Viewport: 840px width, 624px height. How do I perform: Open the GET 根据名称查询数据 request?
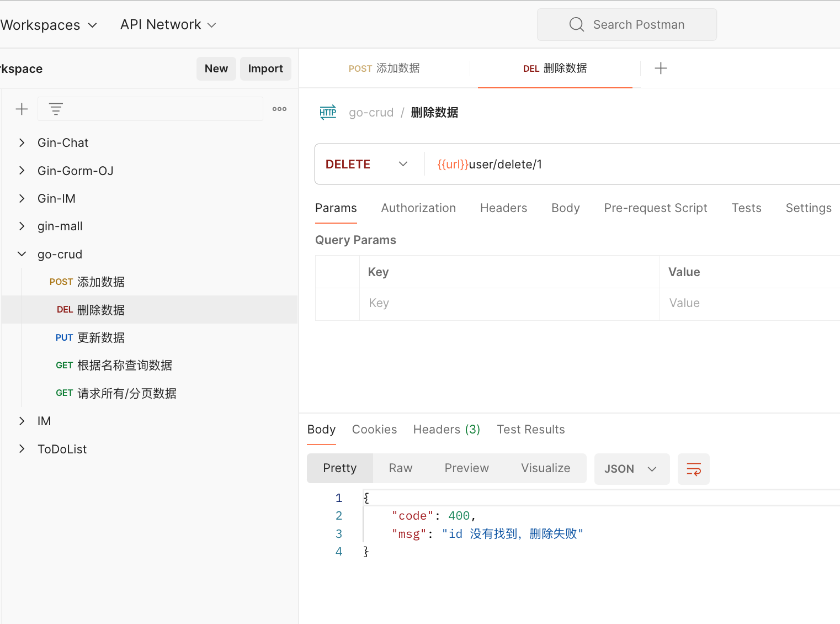click(150, 366)
